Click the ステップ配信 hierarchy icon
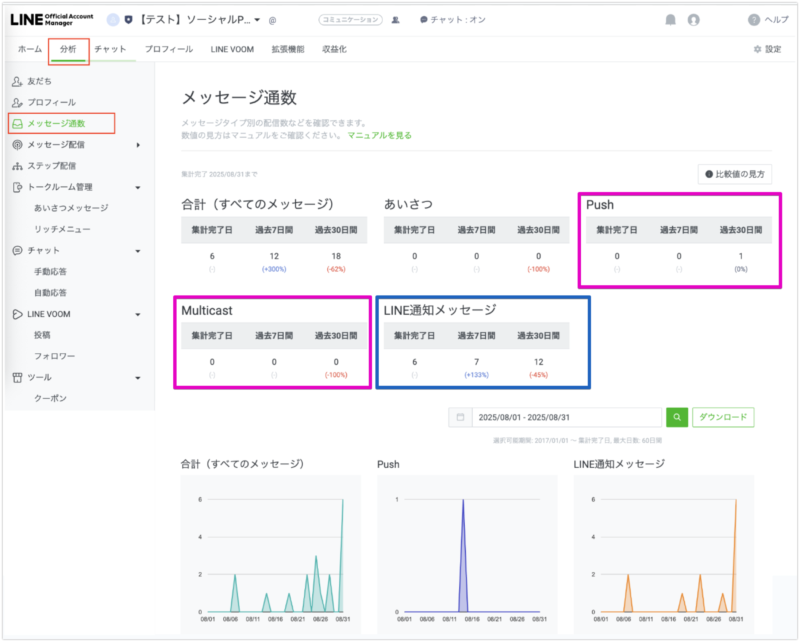Image resolution: width=800 pixels, height=642 pixels. (17, 166)
